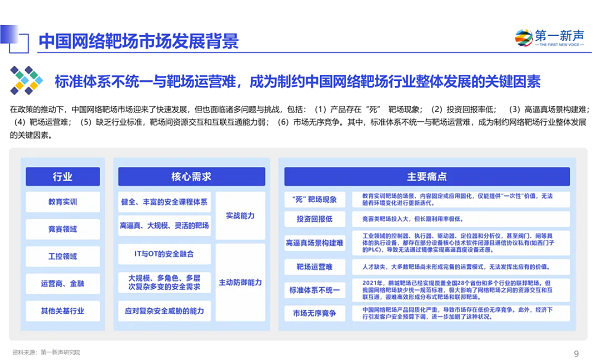Click the 核心需求 column header
Screen dimensions: 600x364
pos(191,176)
